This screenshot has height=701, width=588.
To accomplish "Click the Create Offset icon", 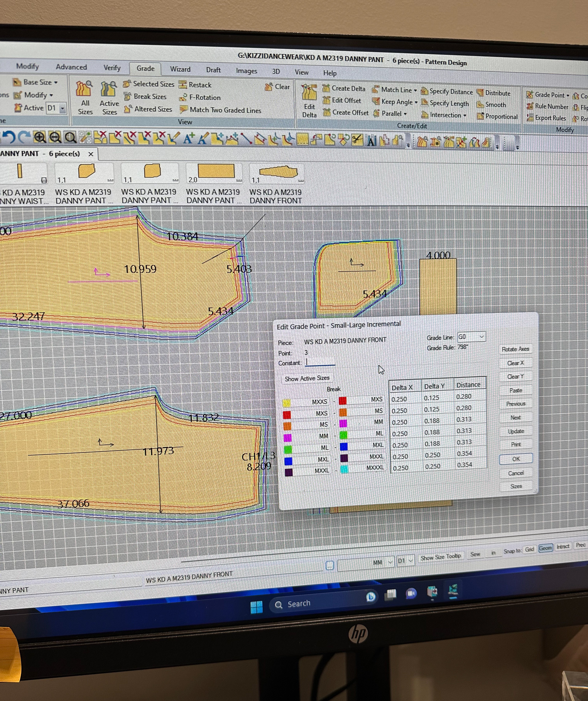I will coord(326,112).
